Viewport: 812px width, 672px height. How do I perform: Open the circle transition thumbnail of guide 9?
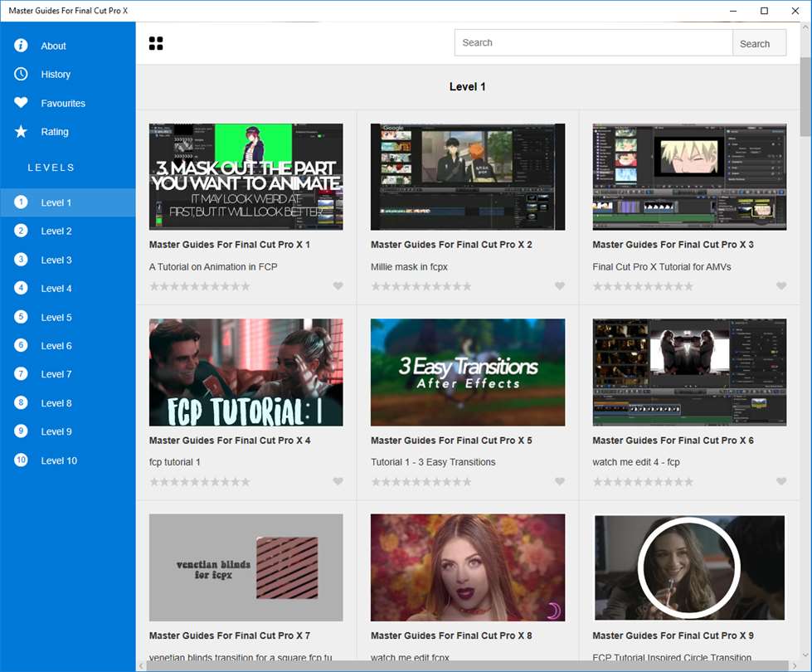[689, 567]
